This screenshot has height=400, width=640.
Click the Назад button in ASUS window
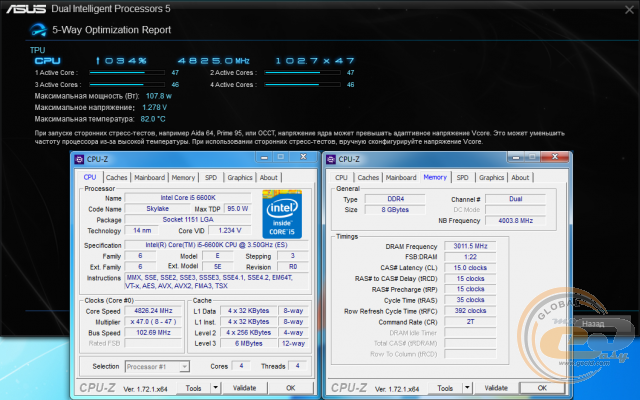click(x=594, y=324)
